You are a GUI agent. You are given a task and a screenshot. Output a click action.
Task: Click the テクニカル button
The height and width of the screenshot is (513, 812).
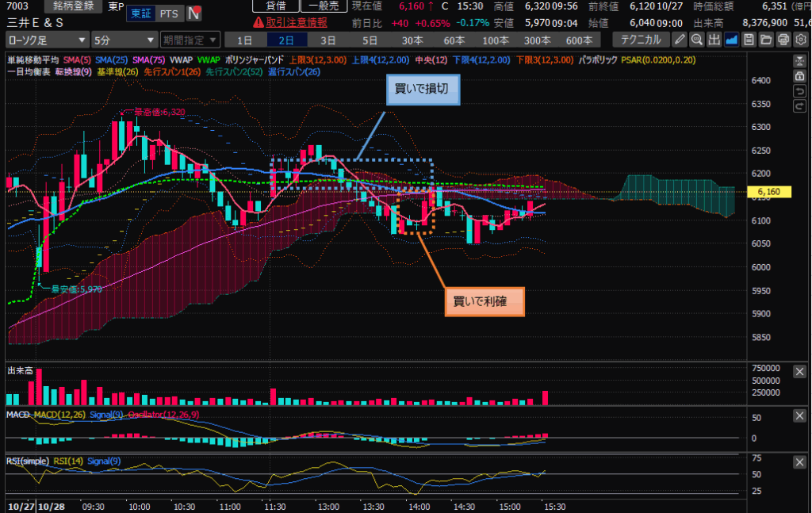point(641,39)
